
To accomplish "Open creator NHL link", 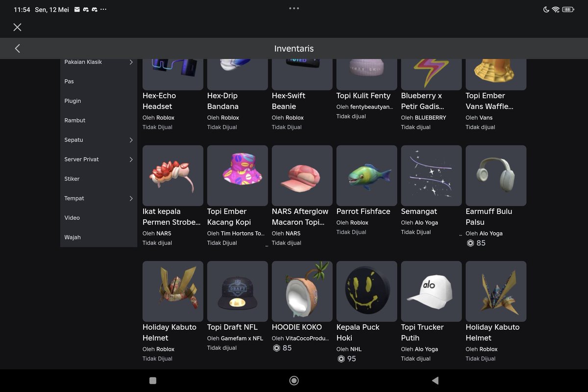I will point(356,349).
